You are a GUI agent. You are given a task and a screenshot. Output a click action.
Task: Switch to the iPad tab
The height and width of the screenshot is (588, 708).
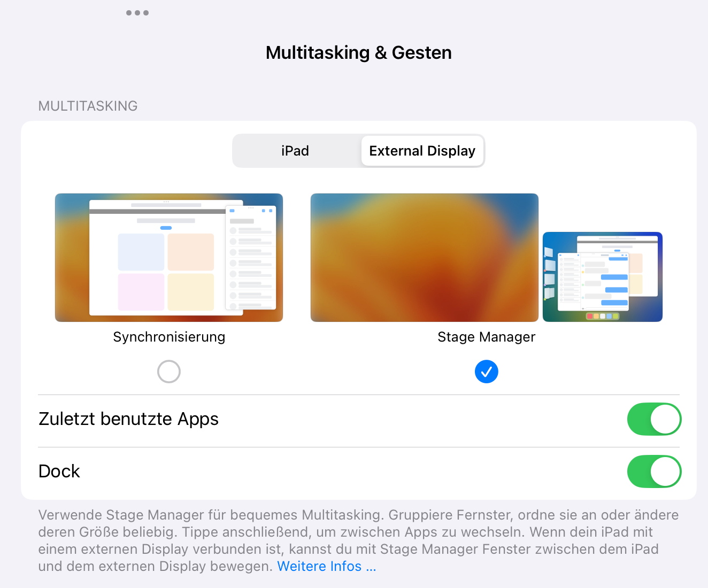pos(296,151)
